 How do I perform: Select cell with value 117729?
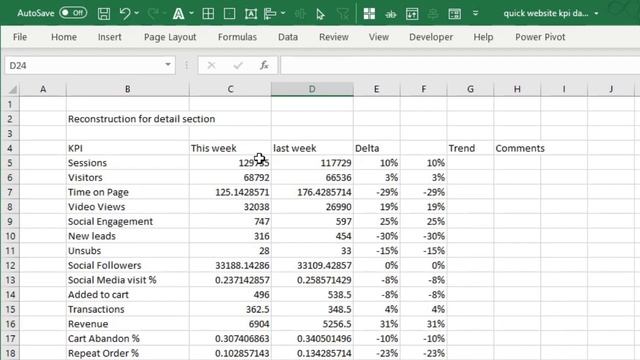coord(312,163)
